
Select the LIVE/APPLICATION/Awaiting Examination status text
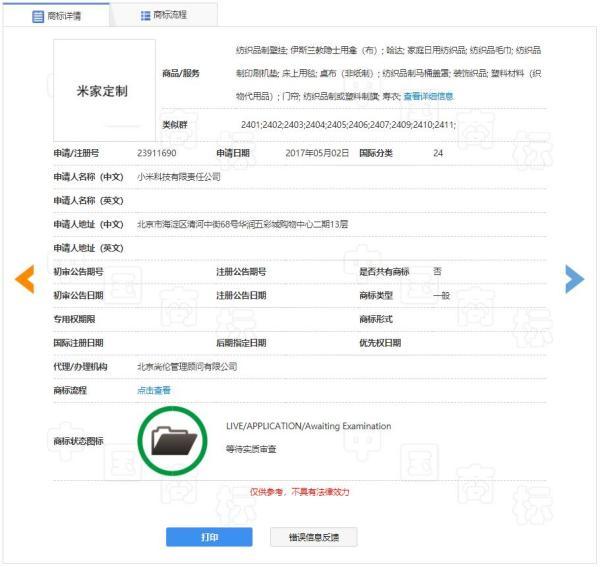(x=308, y=426)
